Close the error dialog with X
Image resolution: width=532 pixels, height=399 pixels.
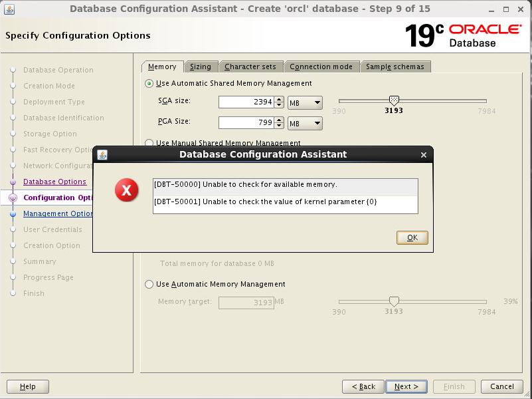tap(424, 154)
